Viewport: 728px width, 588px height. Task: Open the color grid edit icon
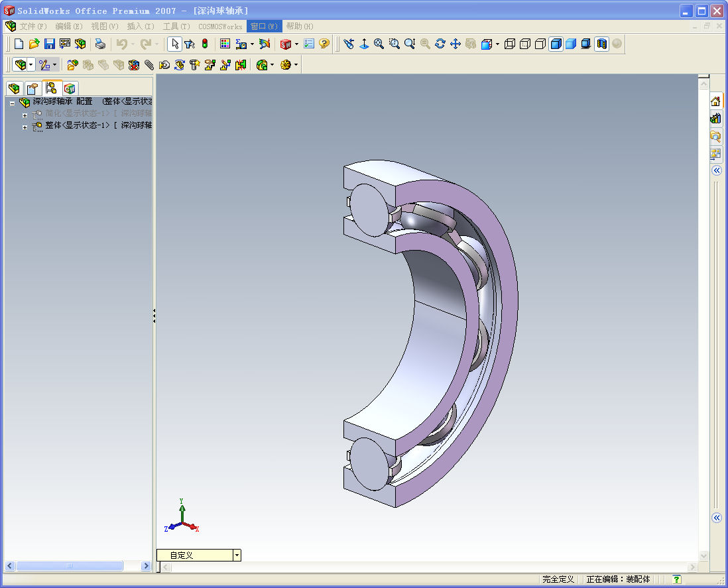coord(225,44)
